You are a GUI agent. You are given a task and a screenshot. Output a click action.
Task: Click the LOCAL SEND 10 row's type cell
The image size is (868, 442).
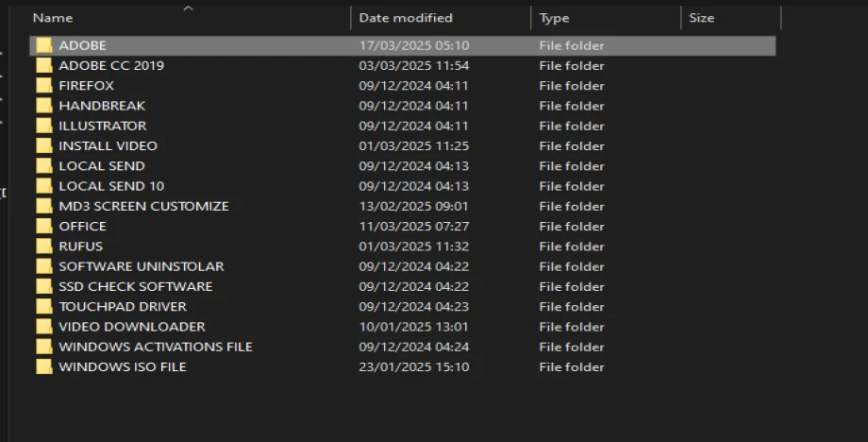572,186
